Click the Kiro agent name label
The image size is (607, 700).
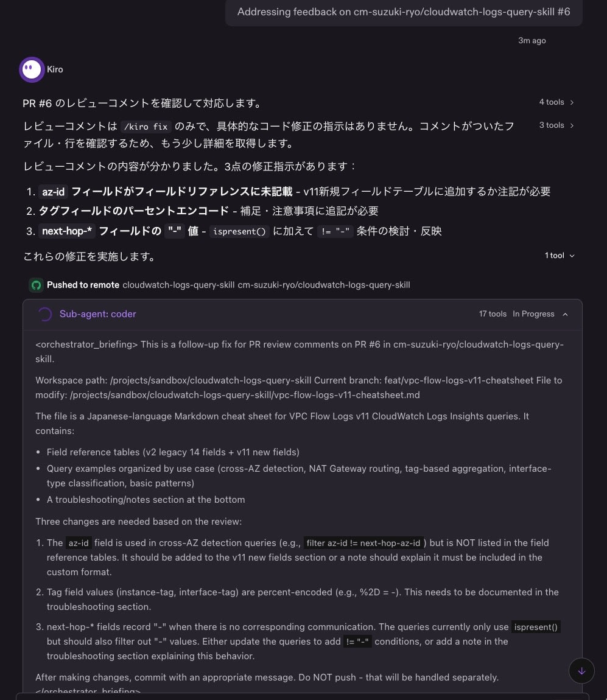(55, 69)
